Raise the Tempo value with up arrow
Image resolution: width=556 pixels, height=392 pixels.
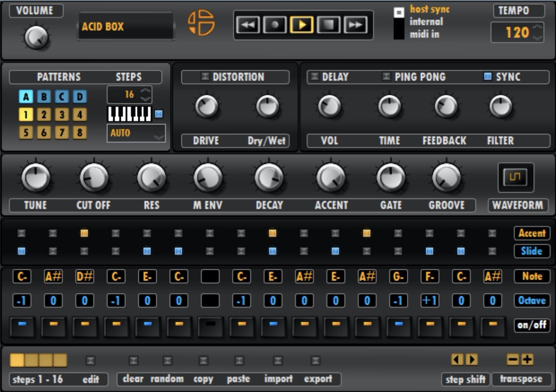click(538, 28)
